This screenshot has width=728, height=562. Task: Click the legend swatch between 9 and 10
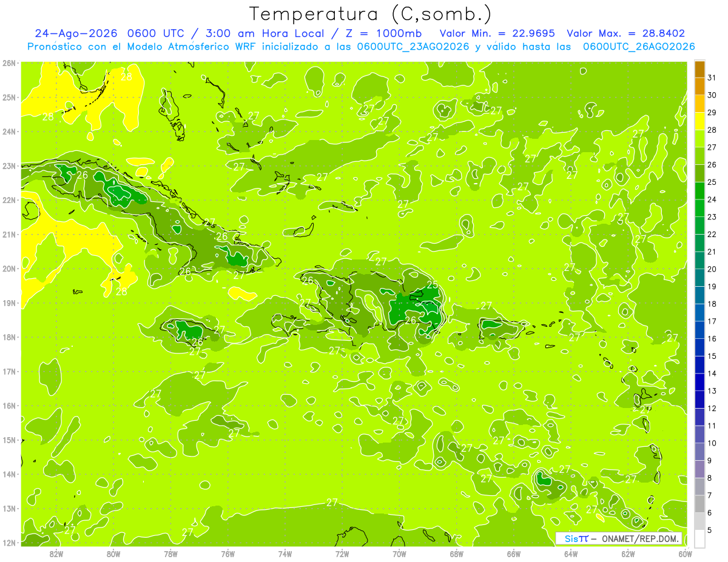(x=699, y=452)
